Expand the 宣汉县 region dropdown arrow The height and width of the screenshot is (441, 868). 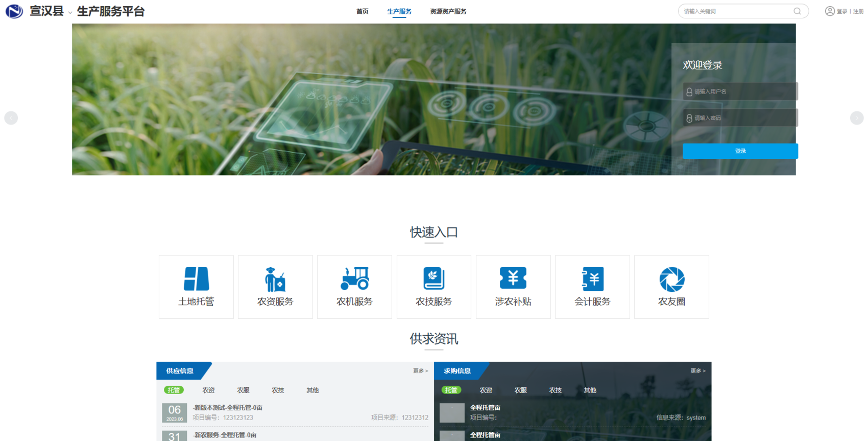[x=70, y=12]
